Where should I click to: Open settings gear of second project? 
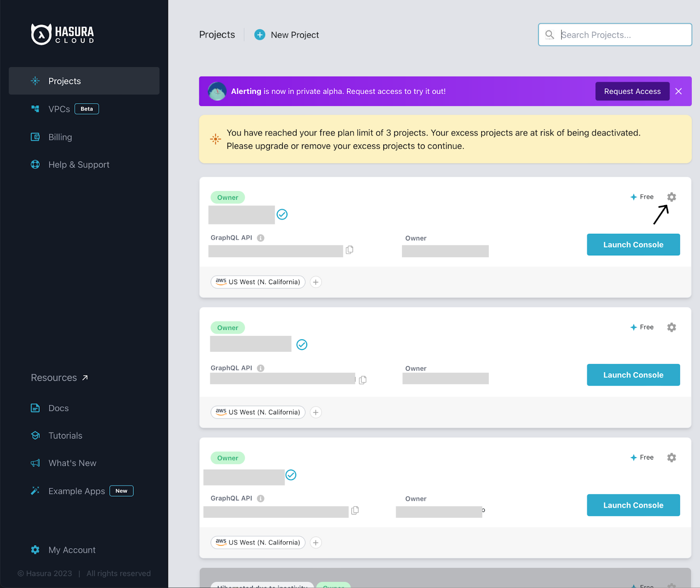click(x=672, y=327)
